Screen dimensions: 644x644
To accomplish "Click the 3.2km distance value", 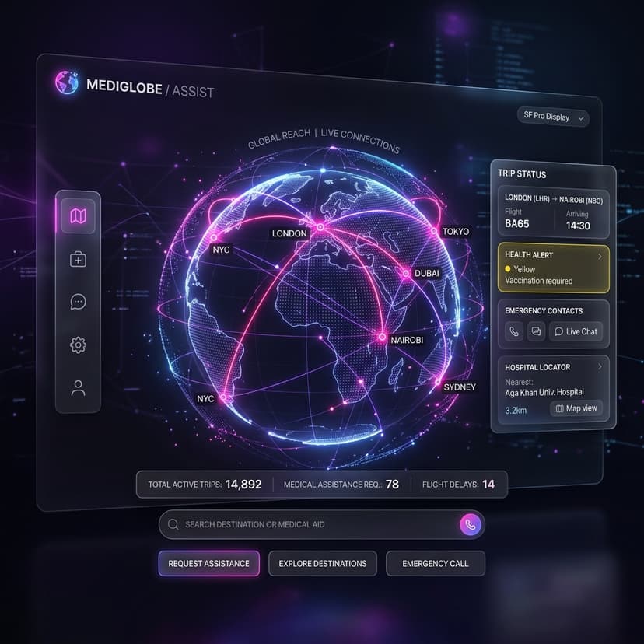I will pos(516,411).
